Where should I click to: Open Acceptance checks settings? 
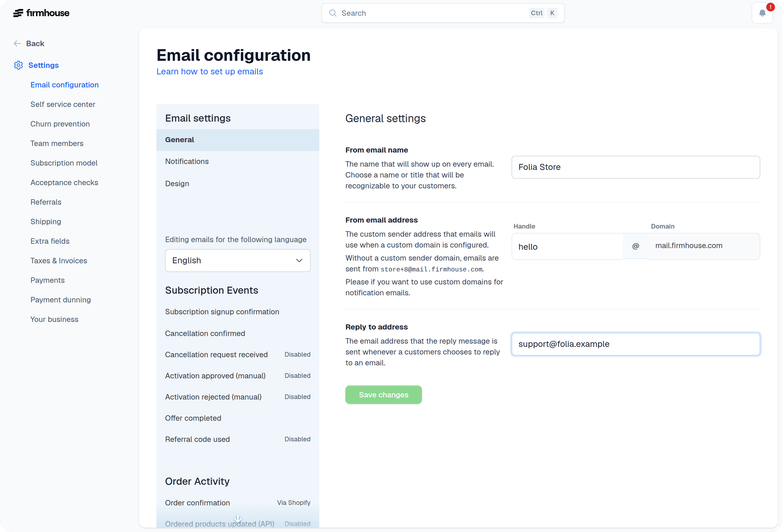64,182
